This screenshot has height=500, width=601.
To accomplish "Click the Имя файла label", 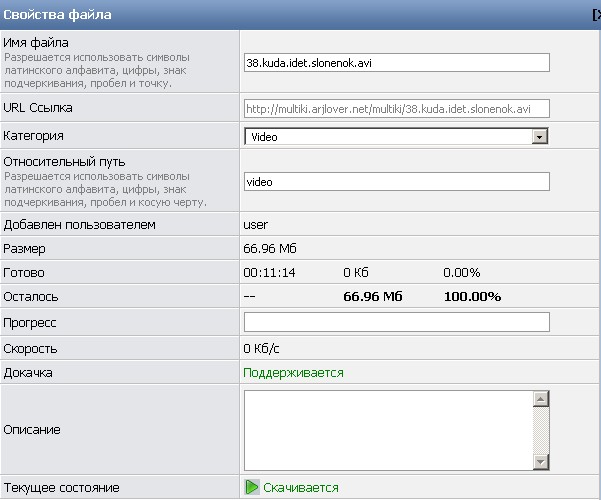I will tap(36, 43).
